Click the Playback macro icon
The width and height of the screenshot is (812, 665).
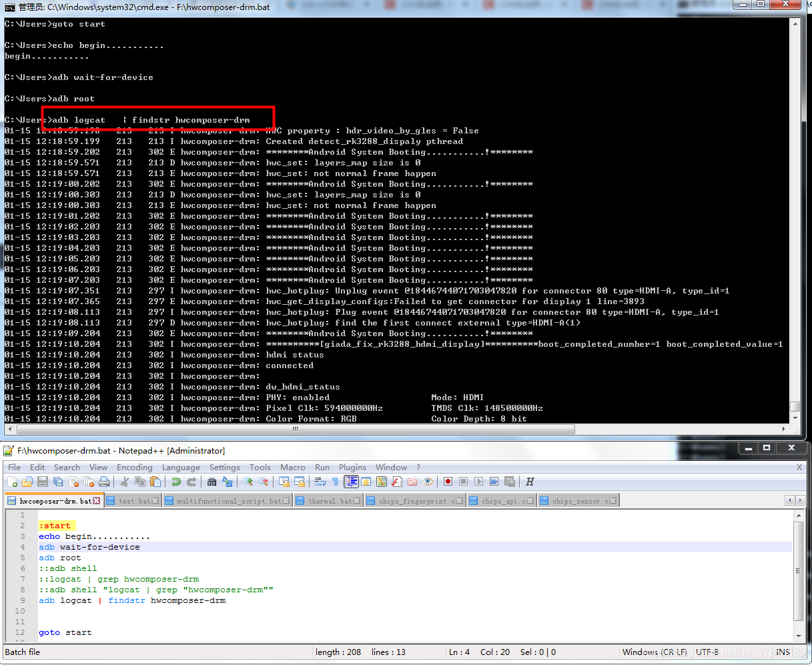(x=479, y=482)
